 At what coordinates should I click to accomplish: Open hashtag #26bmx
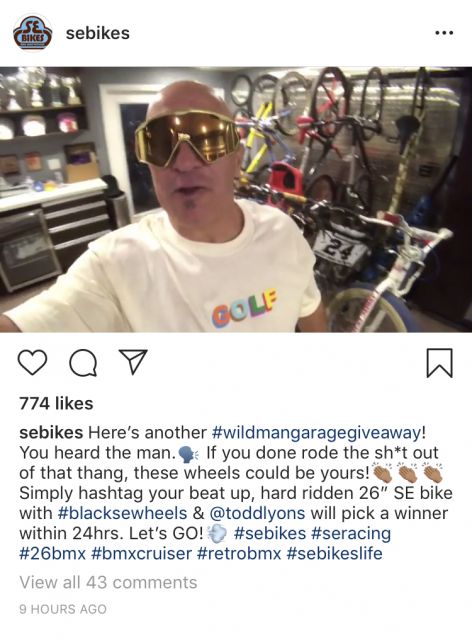[x=53, y=553]
